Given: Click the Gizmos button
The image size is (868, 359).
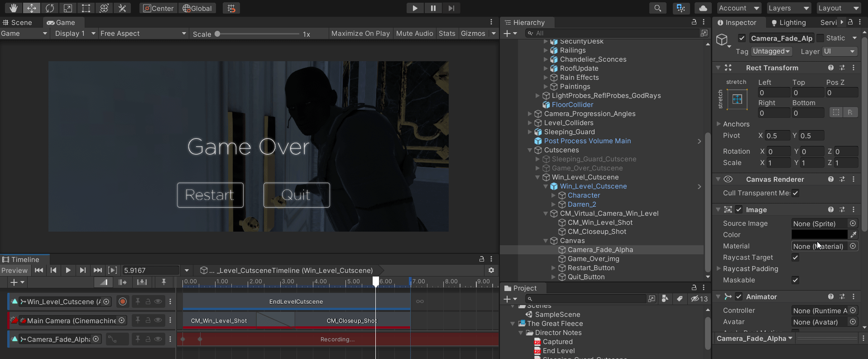Looking at the screenshot, I should (x=473, y=34).
